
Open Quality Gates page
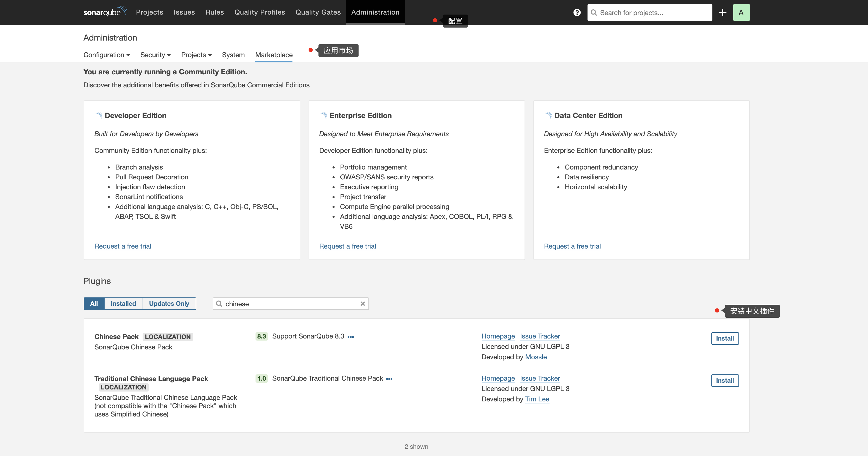click(318, 12)
